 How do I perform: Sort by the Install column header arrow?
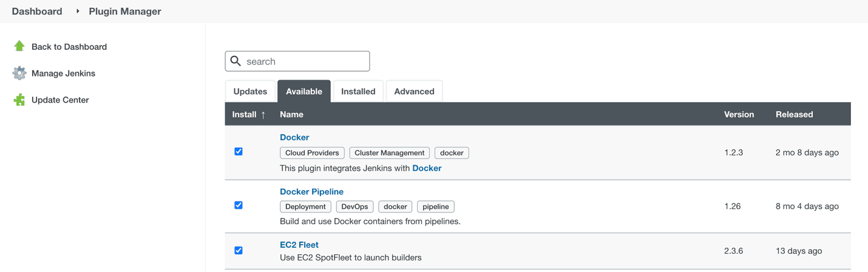point(263,115)
